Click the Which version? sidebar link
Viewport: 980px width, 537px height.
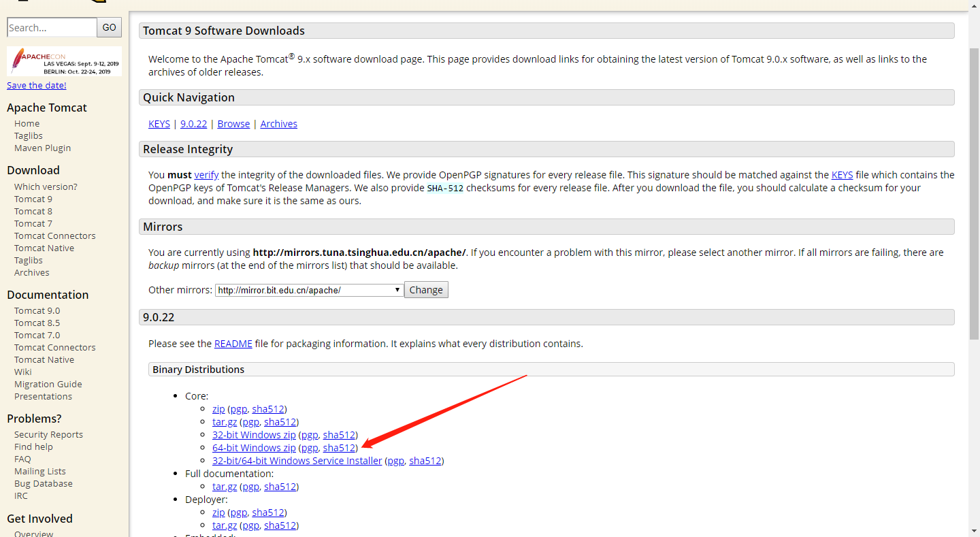[x=46, y=186]
